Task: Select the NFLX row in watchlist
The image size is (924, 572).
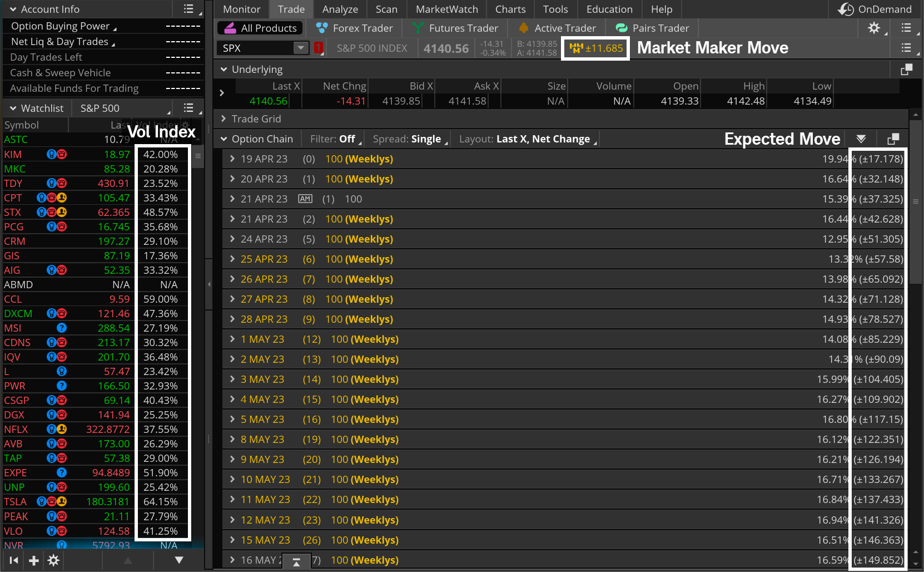Action: pos(97,429)
